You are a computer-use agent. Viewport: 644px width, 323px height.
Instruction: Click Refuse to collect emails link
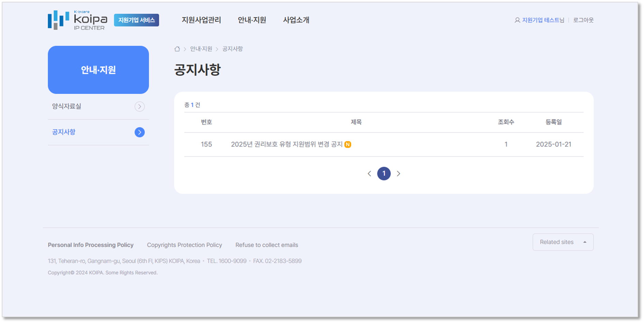pos(266,245)
